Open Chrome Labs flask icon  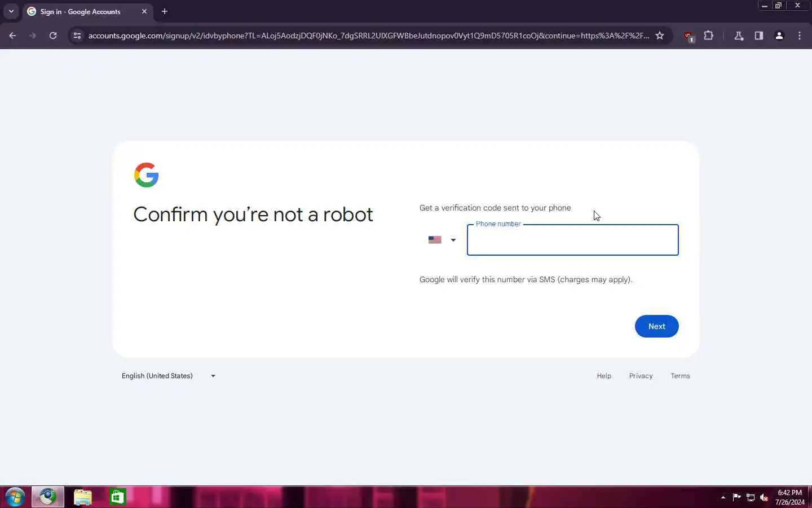739,36
